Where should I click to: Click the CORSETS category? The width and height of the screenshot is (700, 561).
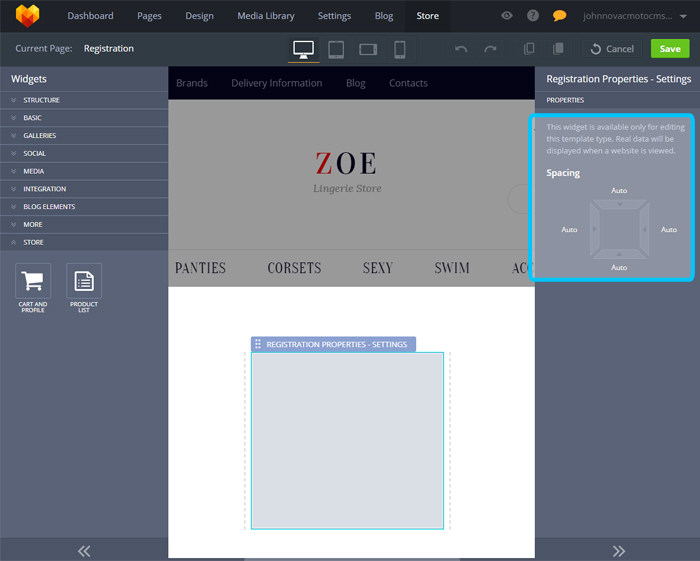click(x=294, y=268)
